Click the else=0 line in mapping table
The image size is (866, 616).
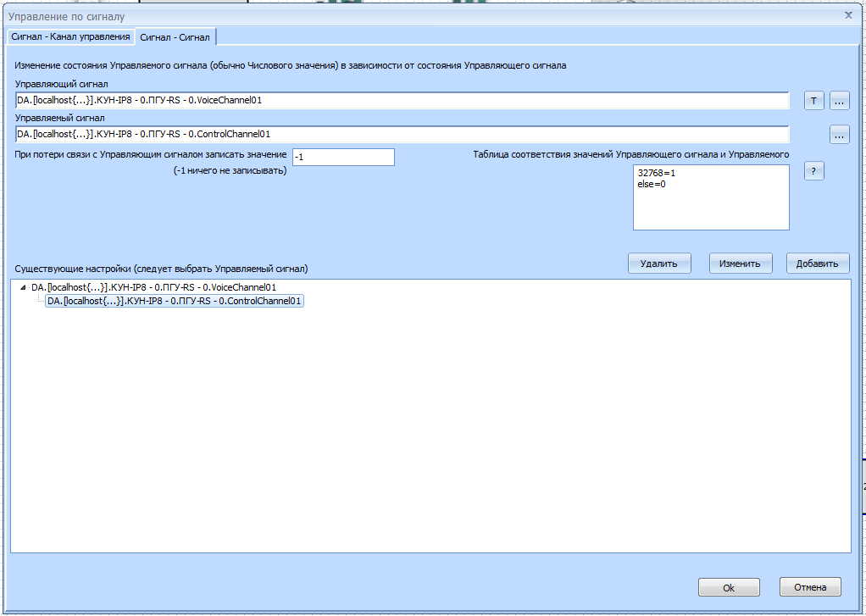click(x=652, y=183)
